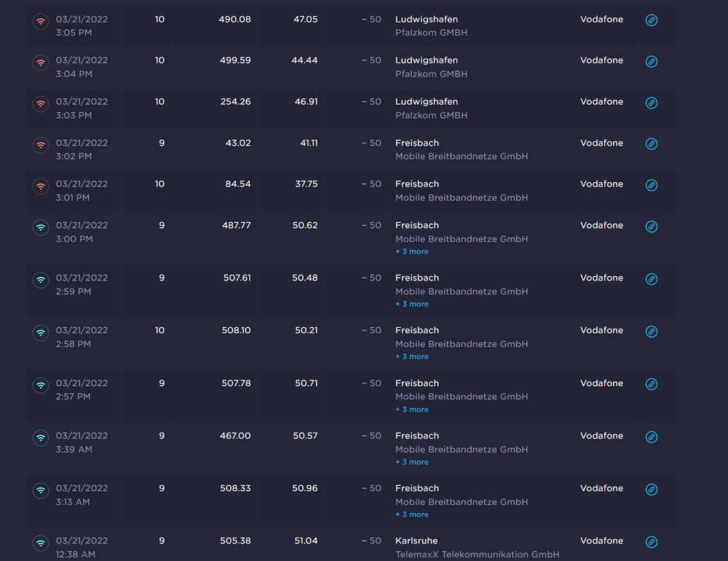Show "+ 3 more" servers for 2:57 PM test
Screen dimensions: 728x561
pyautogui.click(x=412, y=409)
